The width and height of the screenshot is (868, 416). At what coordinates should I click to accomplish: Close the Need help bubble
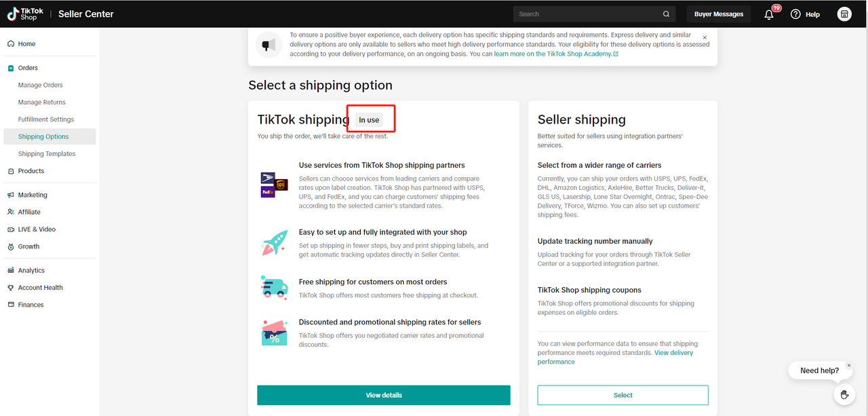[x=848, y=366]
